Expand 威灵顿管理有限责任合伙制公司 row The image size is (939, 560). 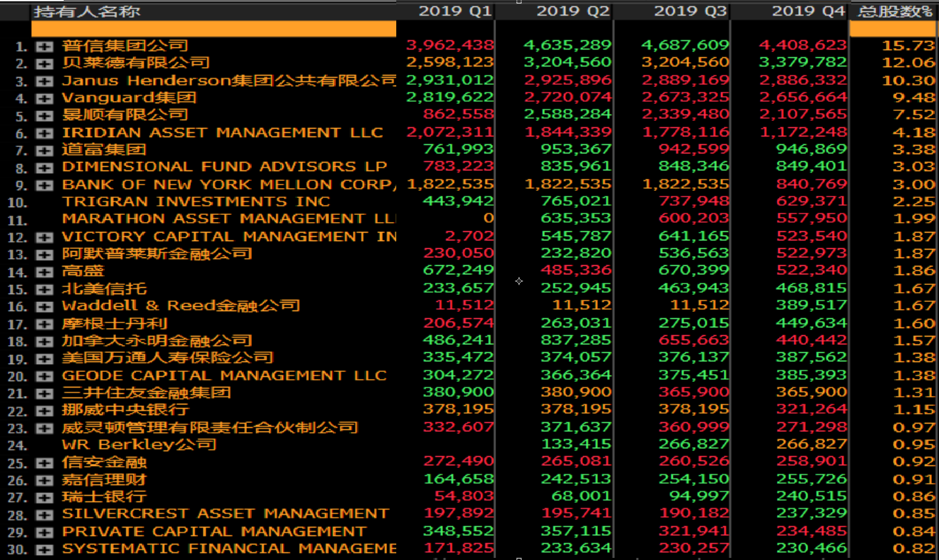[45, 428]
